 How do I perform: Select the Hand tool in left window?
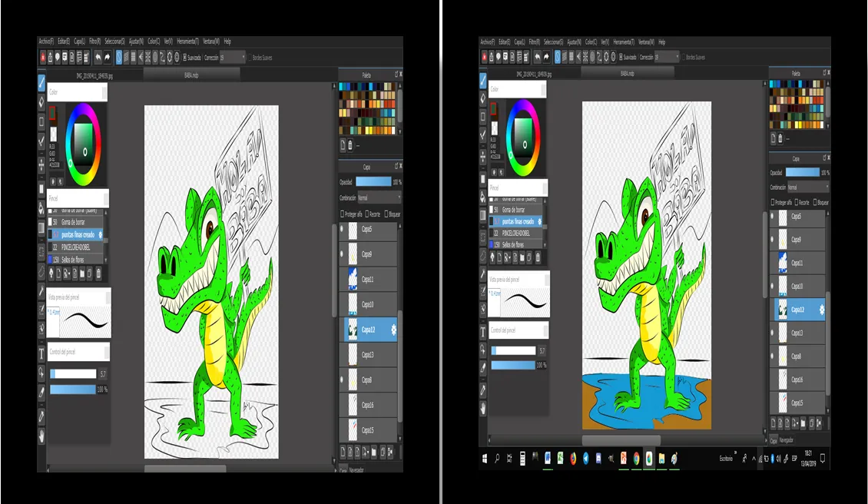point(41,437)
